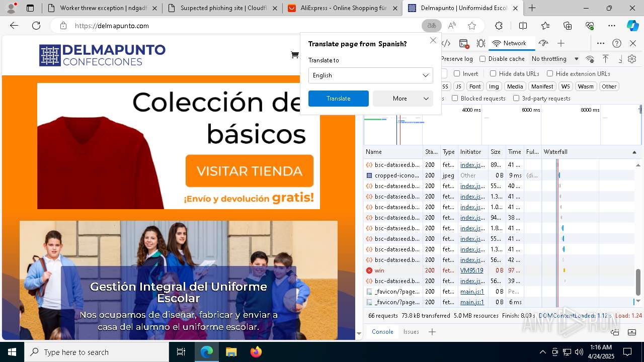Import HAR file upload arrow
This screenshot has height=362, width=644.
(605, 59)
